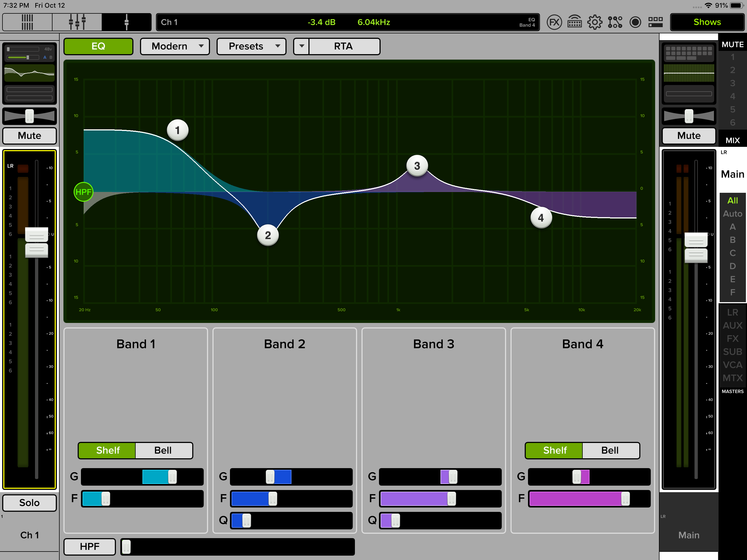Image resolution: width=747 pixels, height=560 pixels.
Task: Open the view groups grid icon
Action: (x=655, y=22)
